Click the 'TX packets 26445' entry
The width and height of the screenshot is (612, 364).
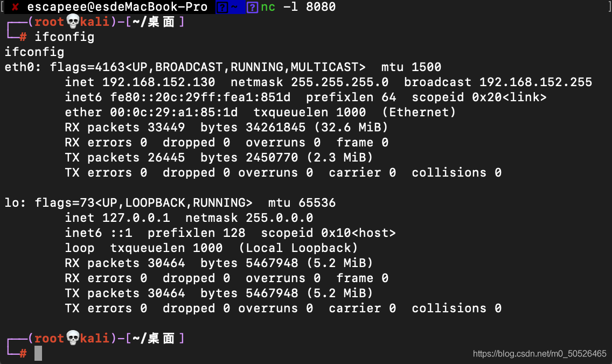click(125, 158)
